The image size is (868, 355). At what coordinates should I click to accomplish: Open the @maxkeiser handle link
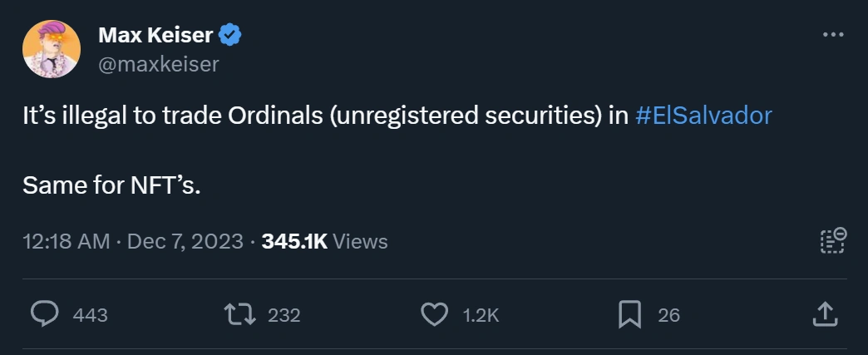(x=158, y=64)
